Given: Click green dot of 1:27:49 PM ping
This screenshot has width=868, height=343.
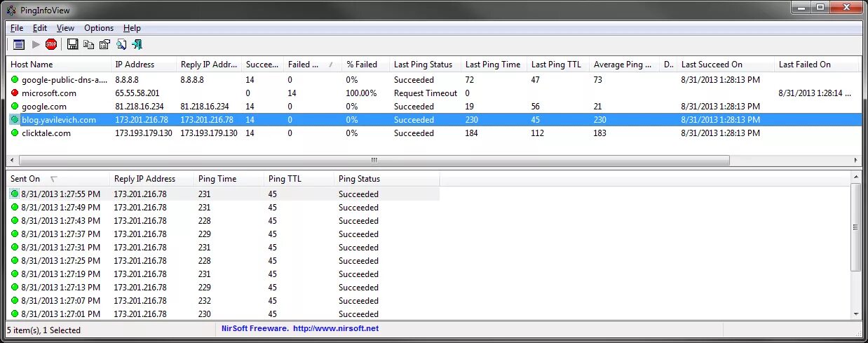Looking at the screenshot, I should click(15, 207).
